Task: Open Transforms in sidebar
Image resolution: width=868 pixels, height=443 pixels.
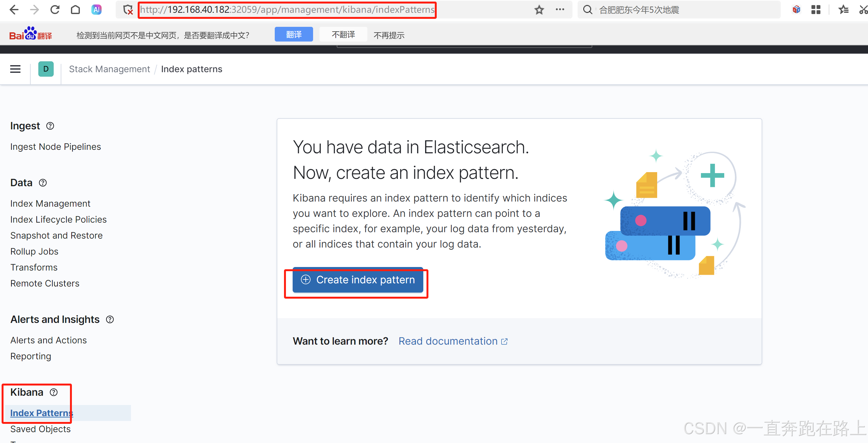Action: (x=34, y=267)
